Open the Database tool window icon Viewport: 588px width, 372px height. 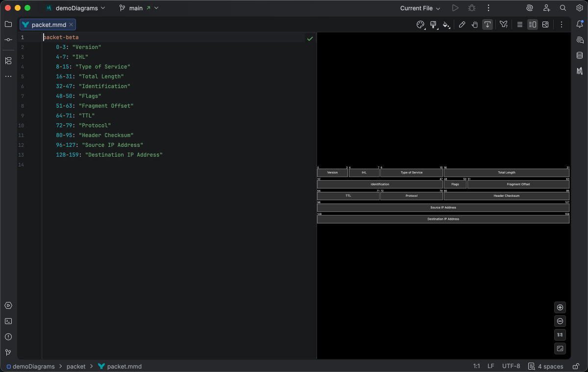pyautogui.click(x=580, y=55)
